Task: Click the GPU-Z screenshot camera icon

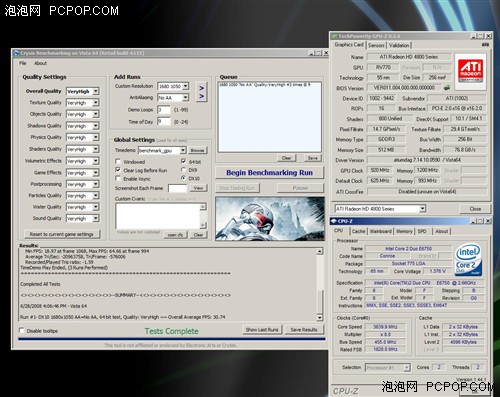Action: (485, 45)
